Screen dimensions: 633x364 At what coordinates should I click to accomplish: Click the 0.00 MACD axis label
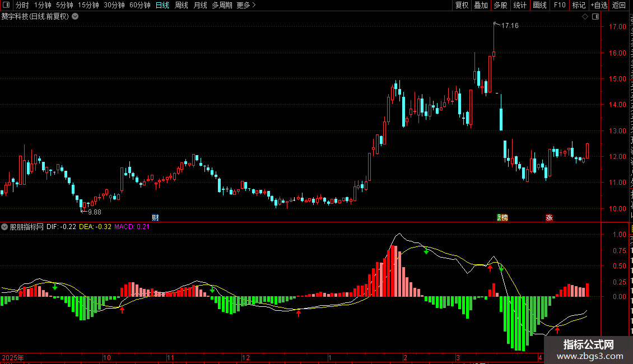point(619,297)
